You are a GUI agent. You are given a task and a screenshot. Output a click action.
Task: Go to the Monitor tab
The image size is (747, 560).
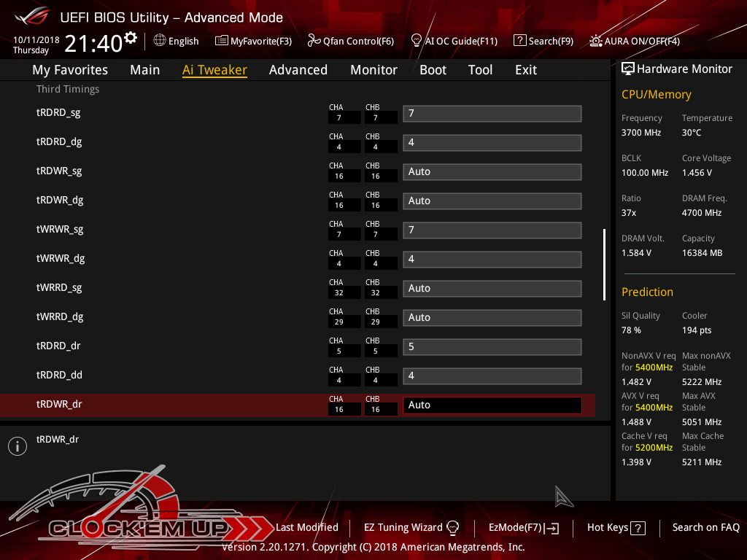(373, 70)
